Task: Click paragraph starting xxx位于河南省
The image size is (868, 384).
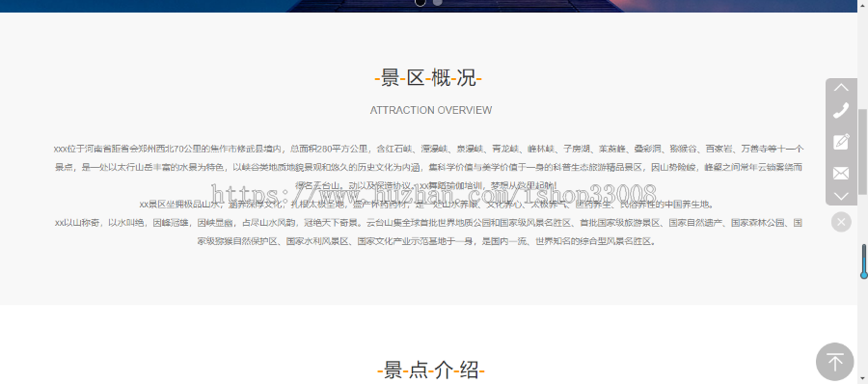Action: point(428,167)
